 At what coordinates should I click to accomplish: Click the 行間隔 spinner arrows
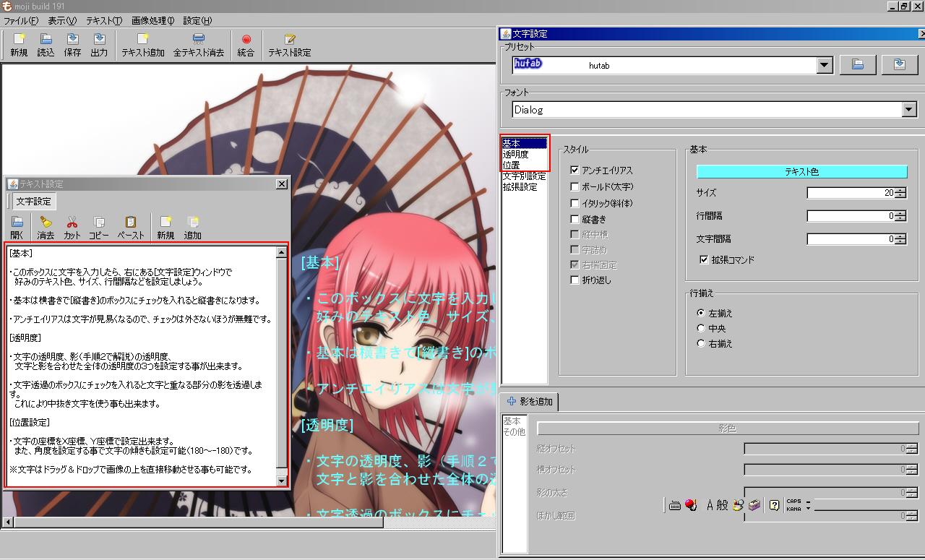pos(900,215)
